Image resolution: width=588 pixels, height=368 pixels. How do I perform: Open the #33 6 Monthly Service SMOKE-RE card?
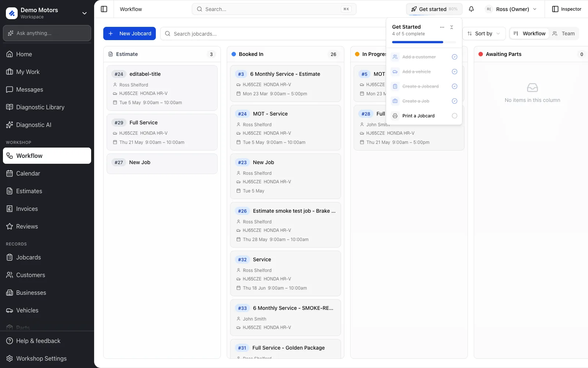click(286, 318)
